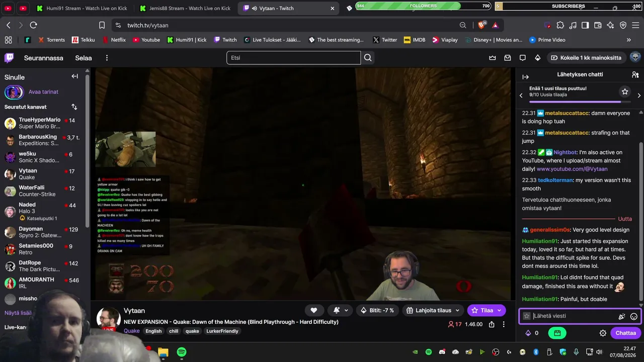Image resolution: width=644 pixels, height=362 pixels.
Task: Open the Vytaan YouTube link in chat
Action: [x=572, y=169]
